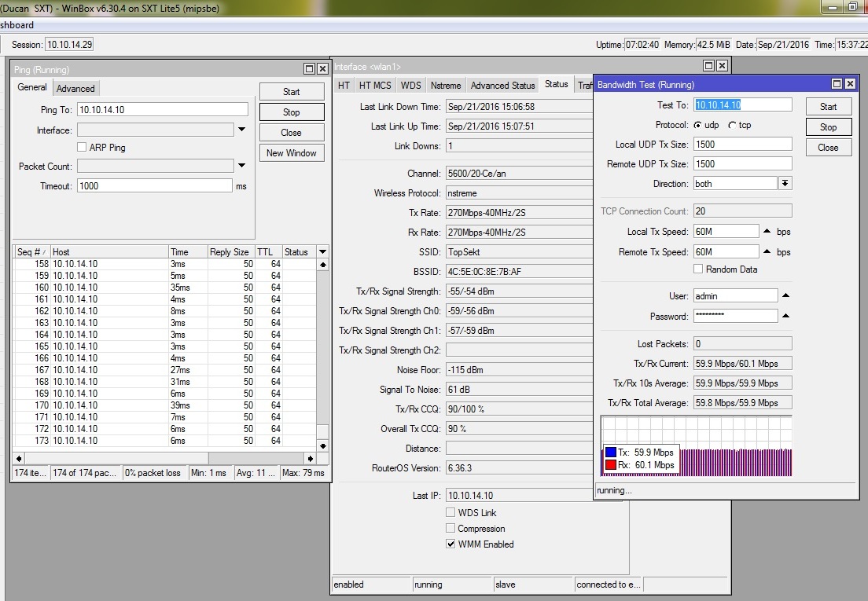The width and height of the screenshot is (868, 601).
Task: Close the Bandwidth Test window
Action: 850,83
